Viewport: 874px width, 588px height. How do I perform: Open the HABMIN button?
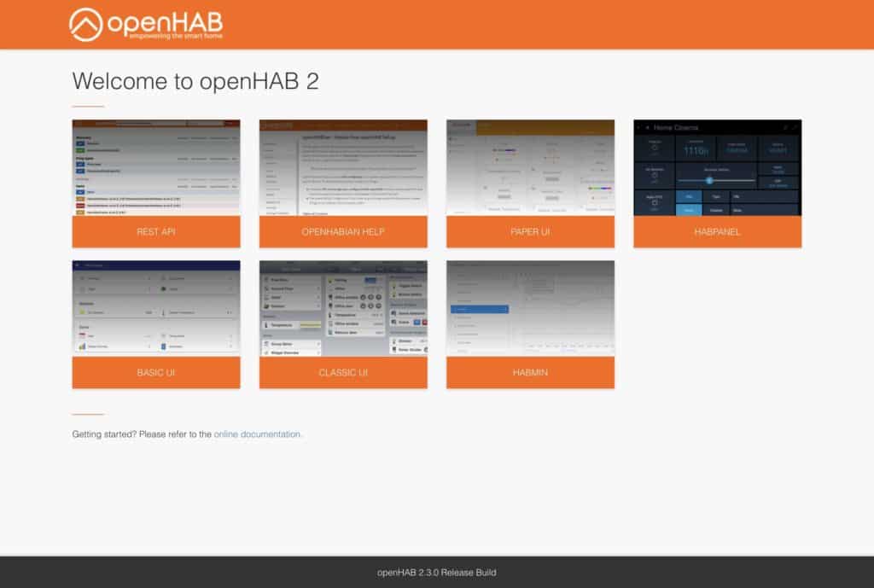click(x=530, y=373)
